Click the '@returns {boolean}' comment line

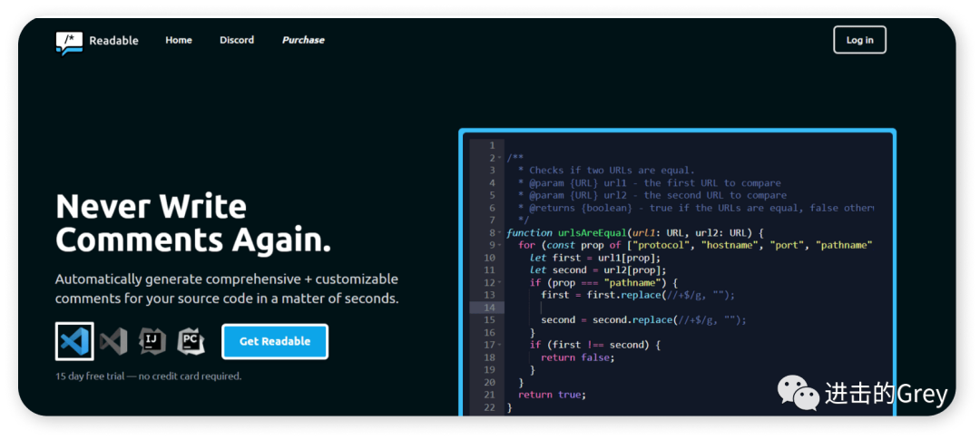(x=696, y=208)
